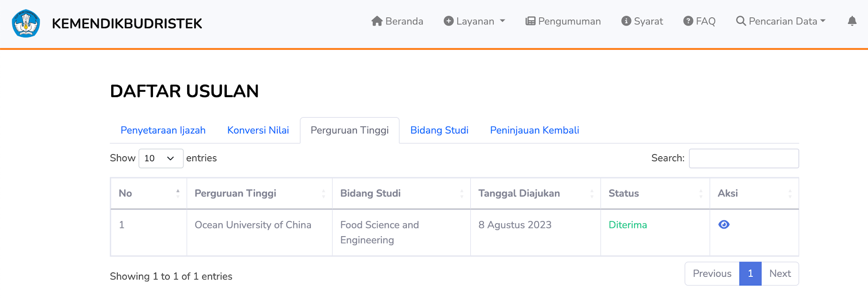Open the show entries count dropdown

[161, 158]
